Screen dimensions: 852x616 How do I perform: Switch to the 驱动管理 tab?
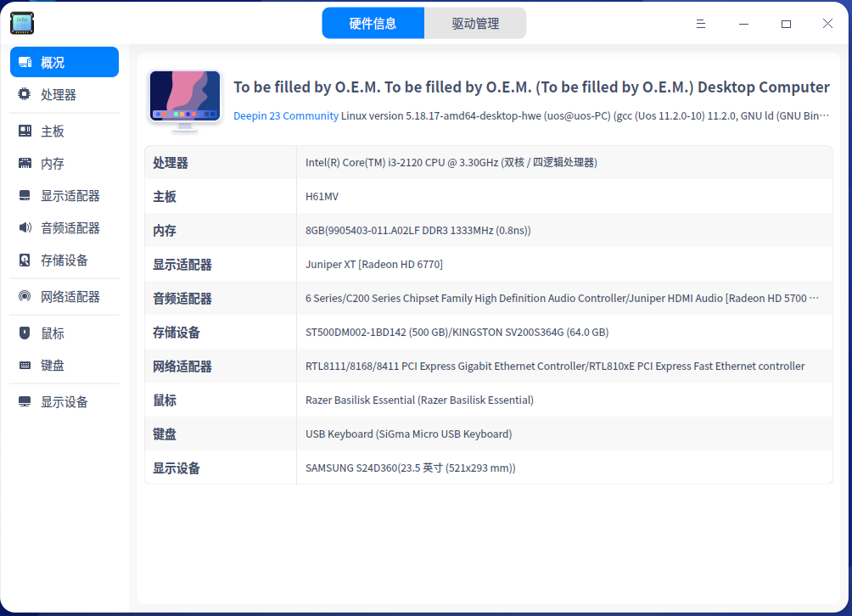coord(475,23)
